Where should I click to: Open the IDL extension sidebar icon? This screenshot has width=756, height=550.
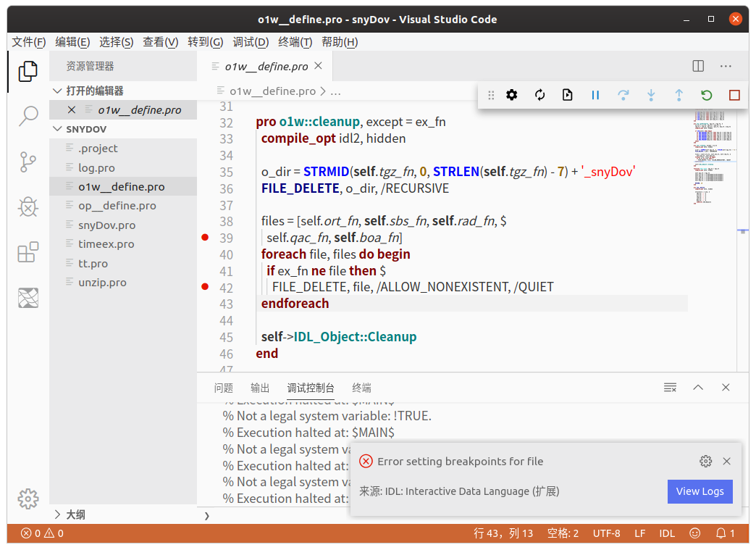[x=28, y=298]
